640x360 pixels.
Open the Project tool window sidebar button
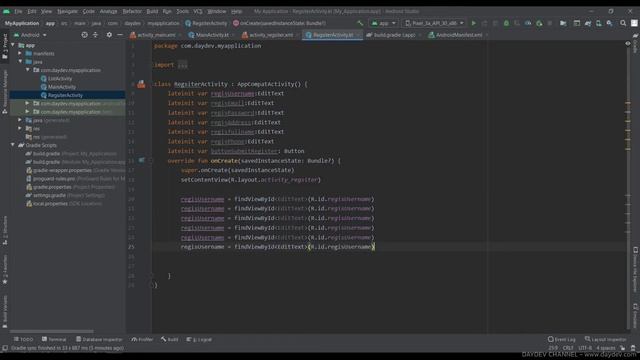[x=4, y=46]
